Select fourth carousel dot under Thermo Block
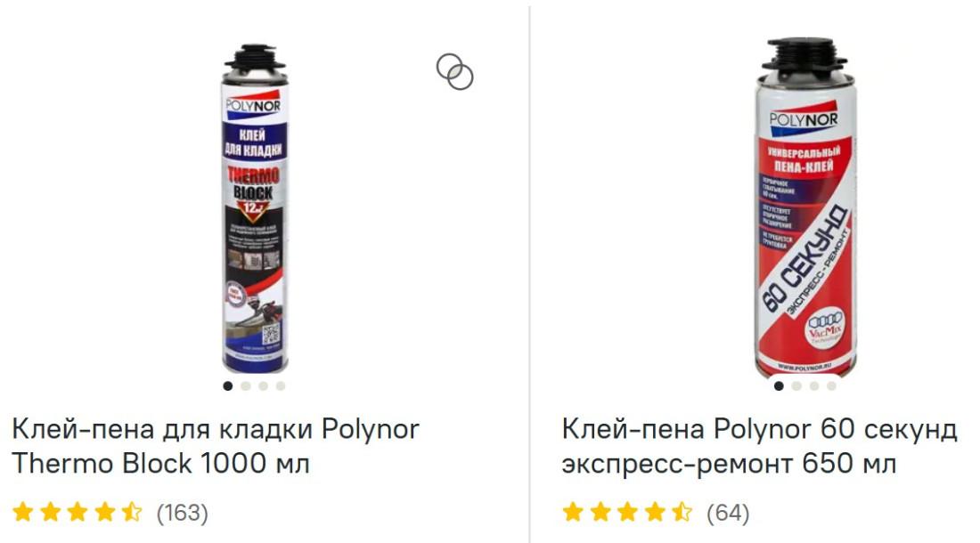 tap(281, 385)
